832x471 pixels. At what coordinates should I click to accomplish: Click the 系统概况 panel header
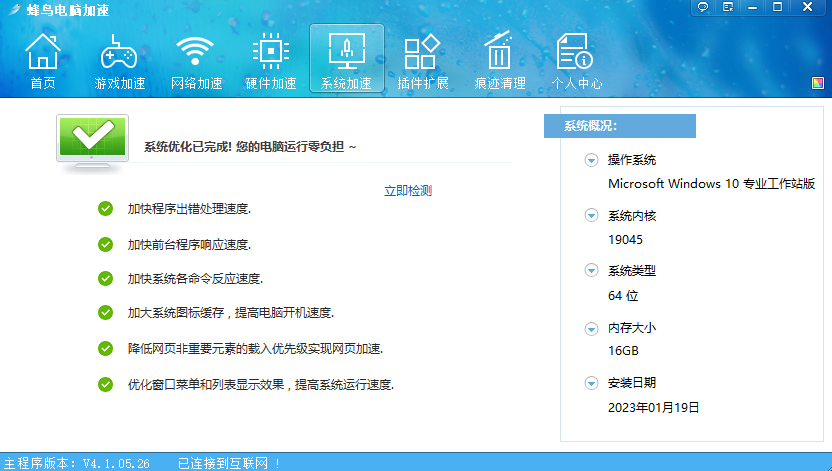click(620, 126)
